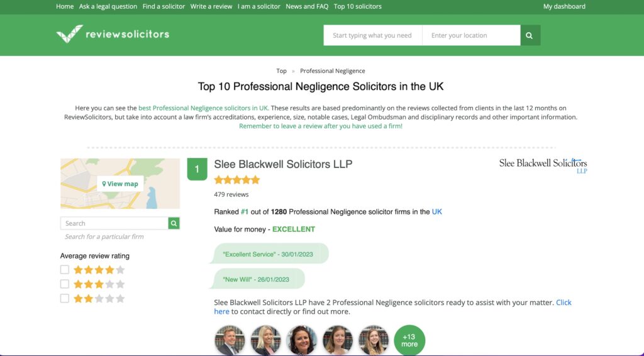The width and height of the screenshot is (644, 356).
Task: Focus the 'Start typing what you need' field
Action: pos(372,35)
